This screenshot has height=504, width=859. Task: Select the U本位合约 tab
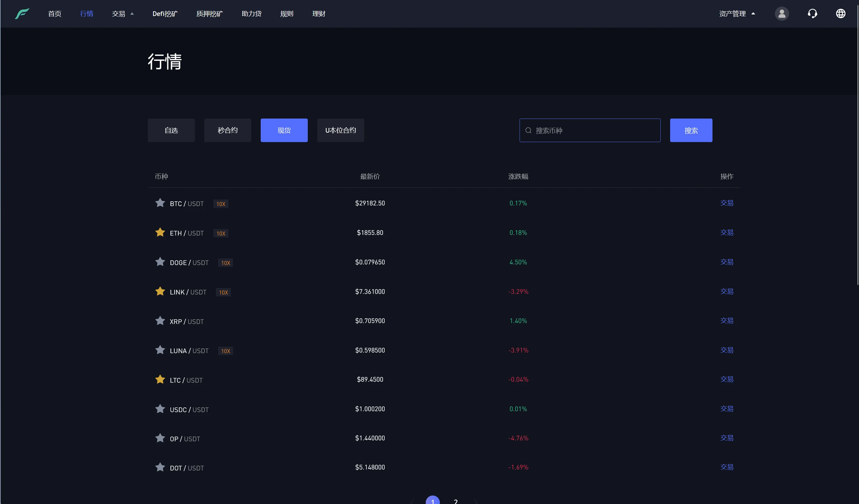(340, 130)
